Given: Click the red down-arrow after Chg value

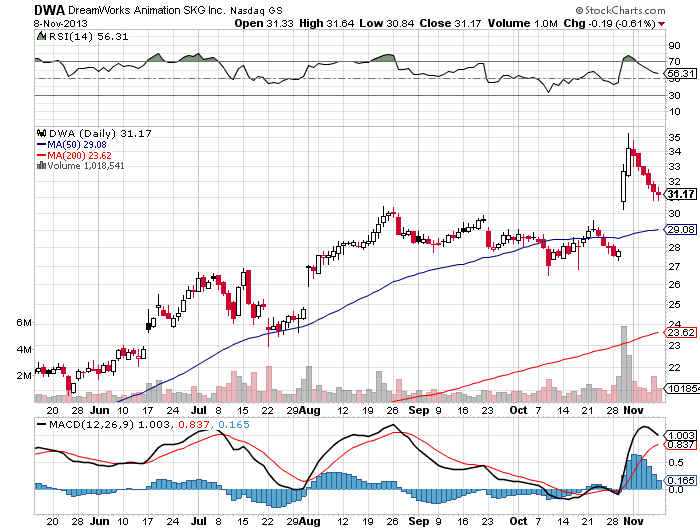Looking at the screenshot, I should click(661, 24).
